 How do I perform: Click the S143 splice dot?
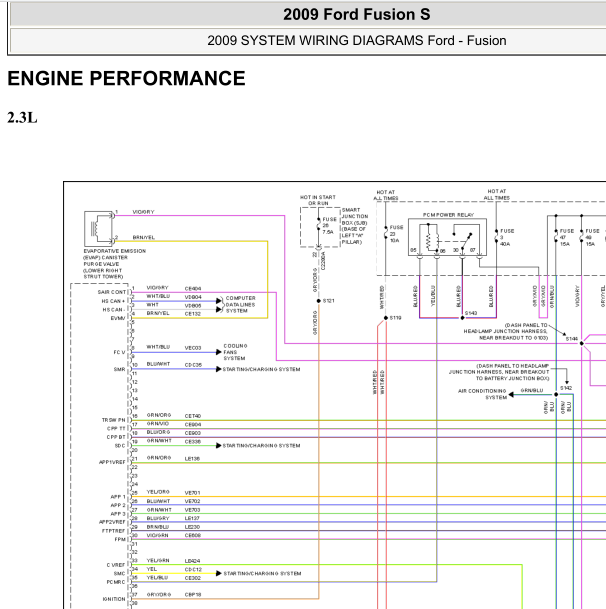[x=462, y=318]
